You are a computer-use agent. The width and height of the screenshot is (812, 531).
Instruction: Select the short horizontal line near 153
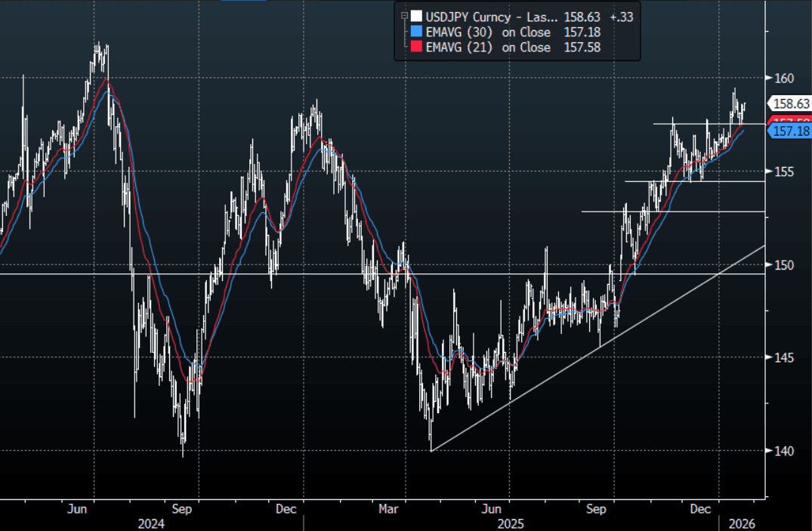tap(672, 211)
